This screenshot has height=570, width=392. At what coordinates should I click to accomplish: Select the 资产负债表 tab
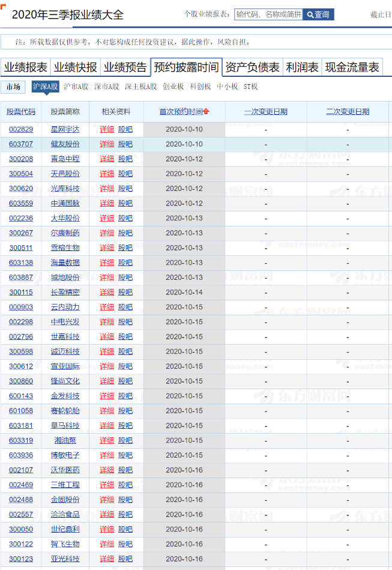252,67
